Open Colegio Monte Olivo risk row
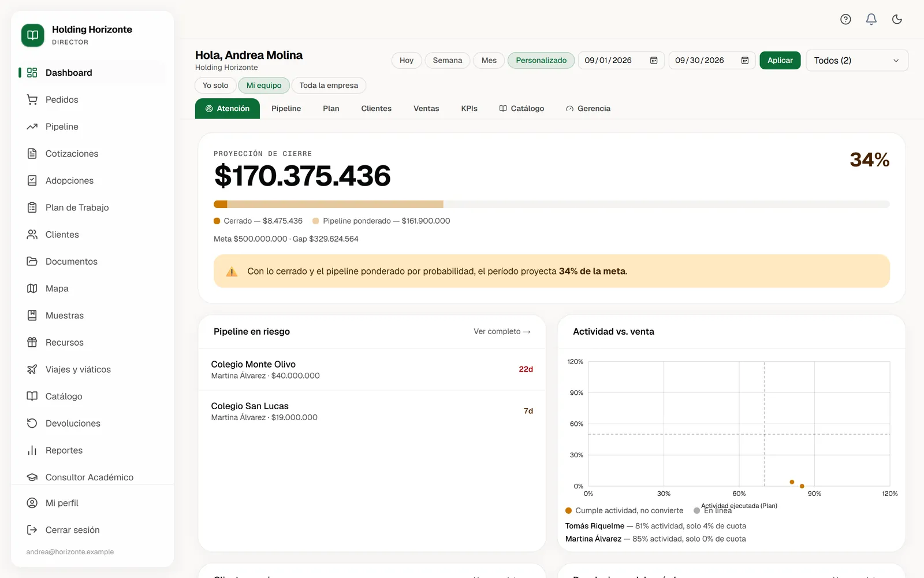 click(372, 369)
